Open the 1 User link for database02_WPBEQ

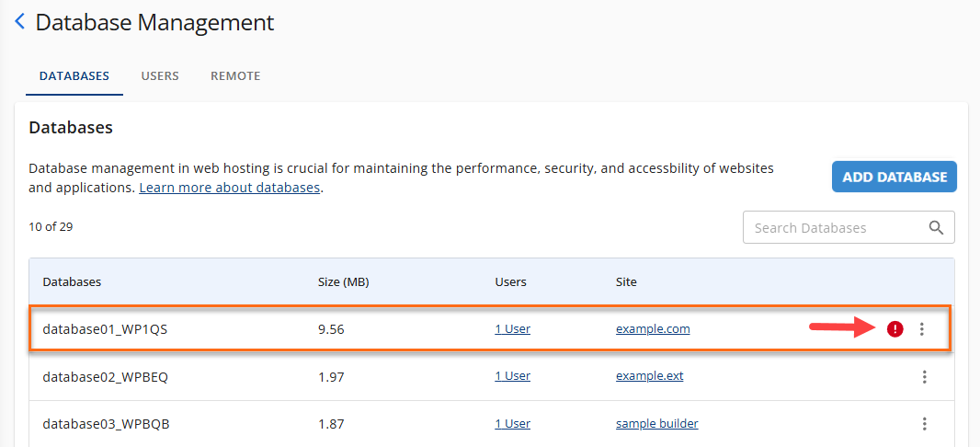[512, 376]
